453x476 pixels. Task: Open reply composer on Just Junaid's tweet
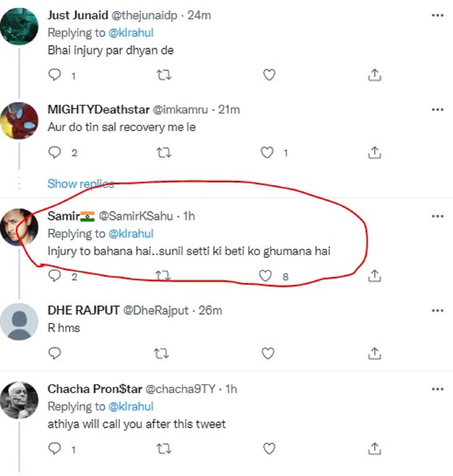coord(55,75)
